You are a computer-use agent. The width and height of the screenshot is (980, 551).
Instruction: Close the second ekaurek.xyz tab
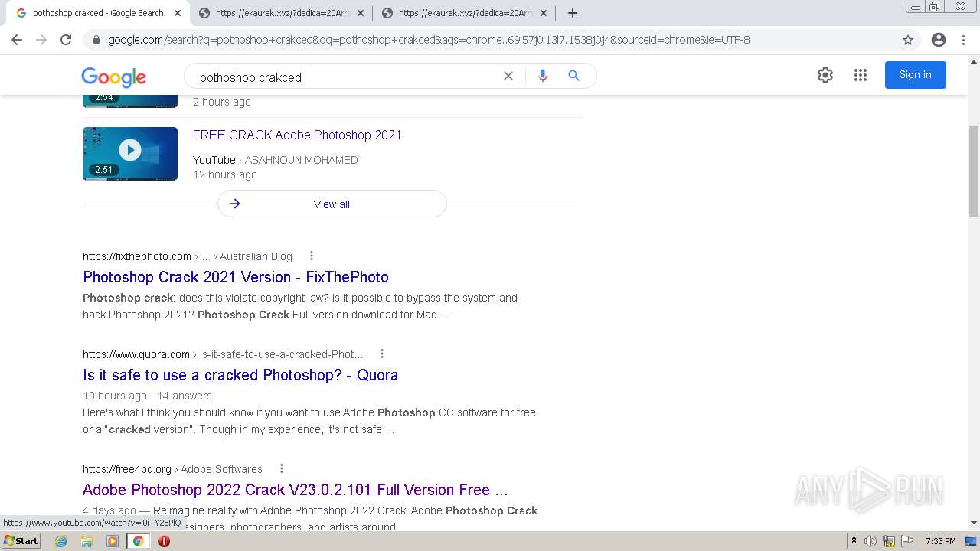point(361,13)
